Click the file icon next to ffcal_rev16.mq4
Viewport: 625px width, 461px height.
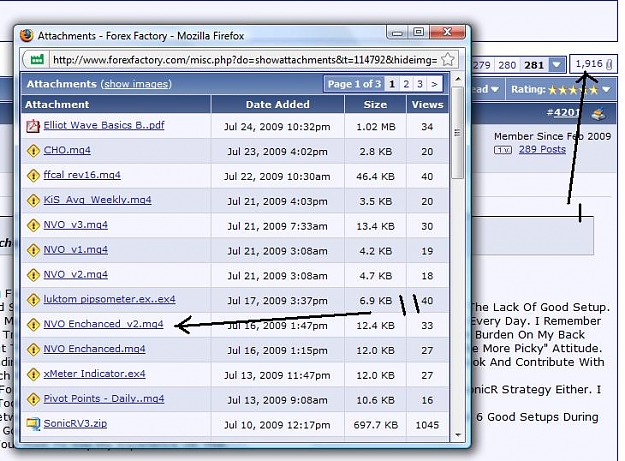(33, 176)
